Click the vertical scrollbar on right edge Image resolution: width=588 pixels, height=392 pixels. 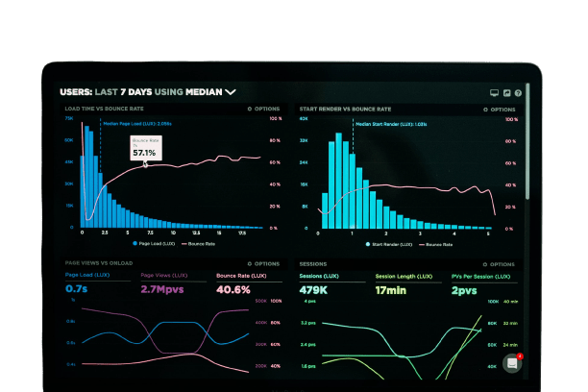(x=527, y=154)
